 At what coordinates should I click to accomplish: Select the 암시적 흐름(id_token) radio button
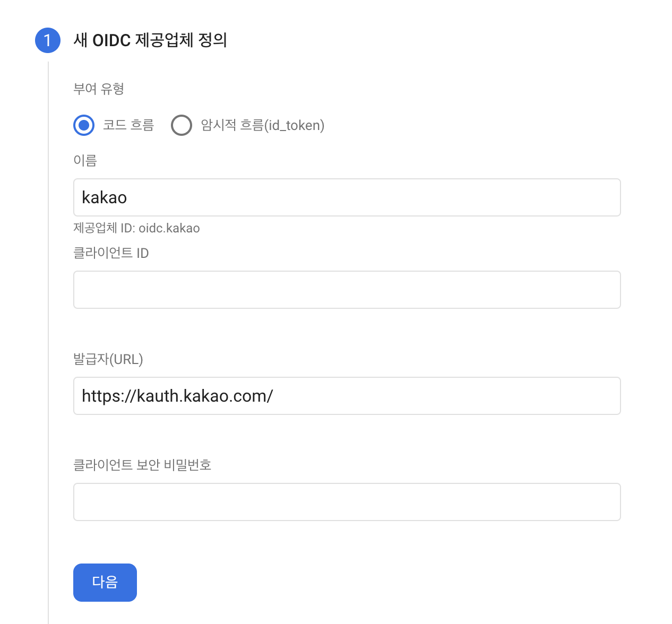coord(182,125)
